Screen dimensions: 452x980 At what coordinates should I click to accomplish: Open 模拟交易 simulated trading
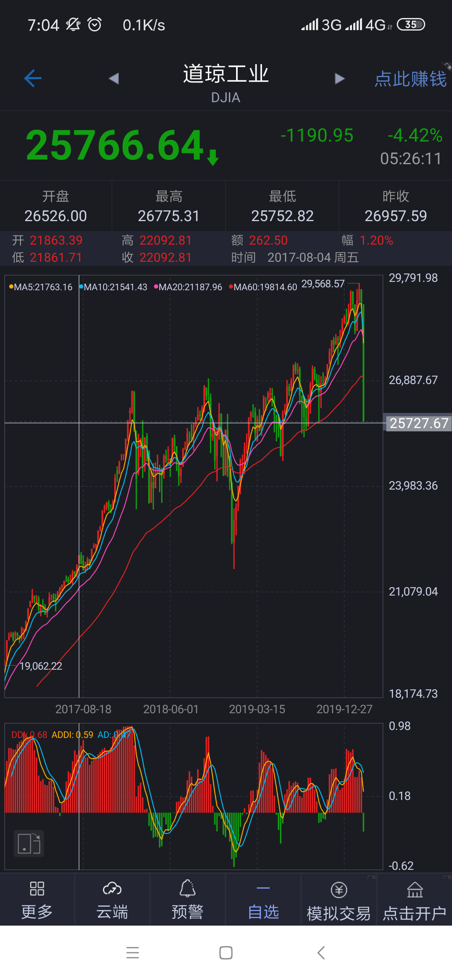point(339,900)
